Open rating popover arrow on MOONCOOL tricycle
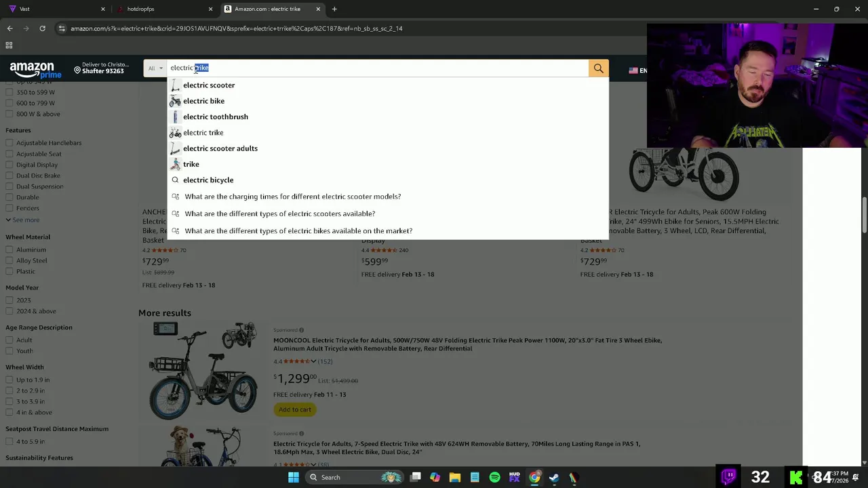Viewport: 868px width, 488px height. click(313, 361)
